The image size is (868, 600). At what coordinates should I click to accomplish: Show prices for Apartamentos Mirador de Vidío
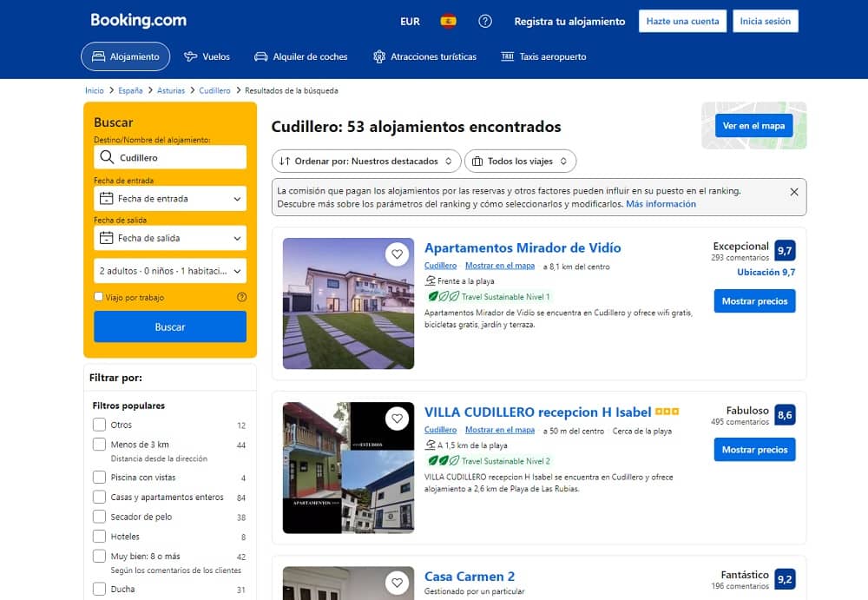pyautogui.click(x=754, y=300)
